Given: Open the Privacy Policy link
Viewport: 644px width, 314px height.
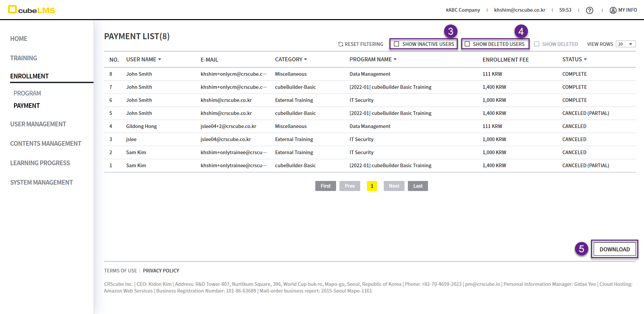Looking at the screenshot, I should [161, 271].
